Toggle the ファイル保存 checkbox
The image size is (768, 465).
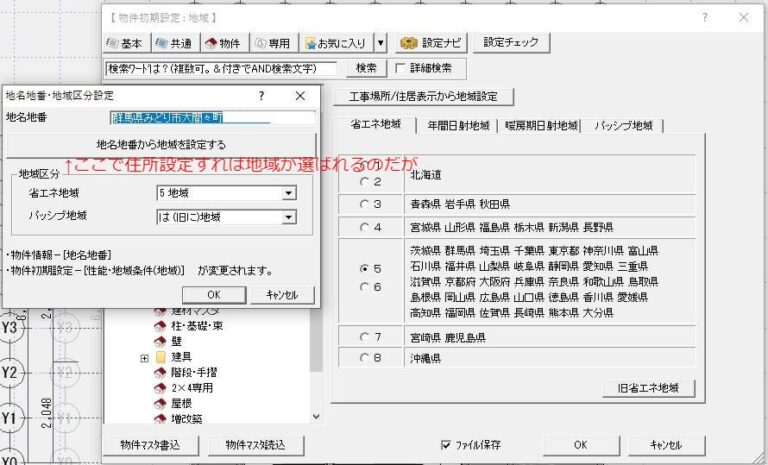pos(446,445)
